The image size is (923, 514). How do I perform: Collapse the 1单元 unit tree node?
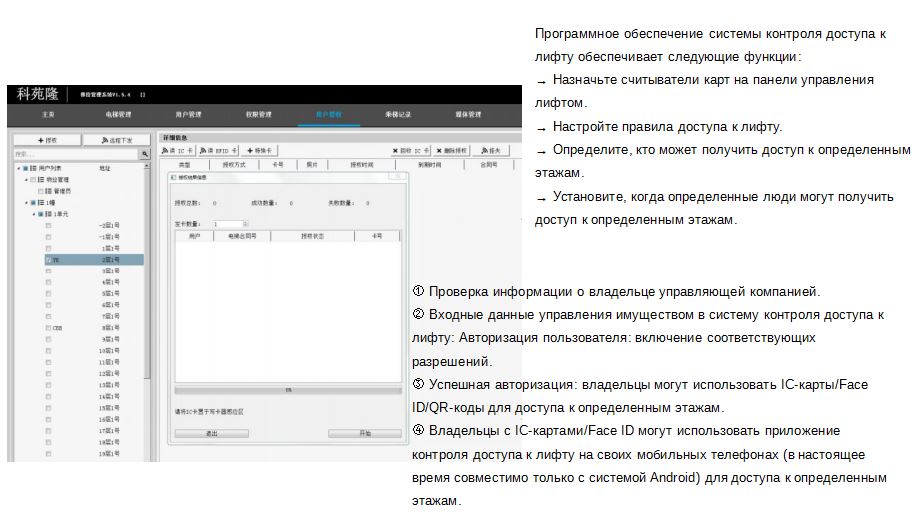(33, 214)
